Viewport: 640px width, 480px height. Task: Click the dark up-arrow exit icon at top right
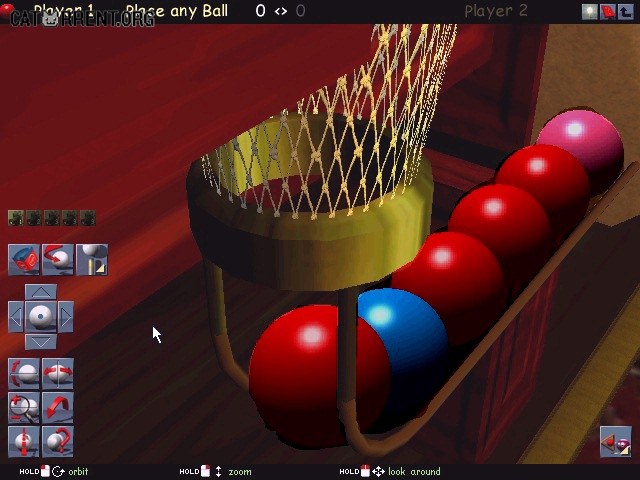pos(626,12)
